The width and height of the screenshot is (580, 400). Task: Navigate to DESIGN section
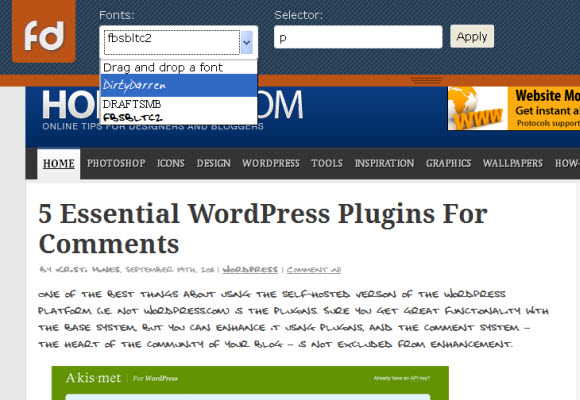click(x=213, y=163)
